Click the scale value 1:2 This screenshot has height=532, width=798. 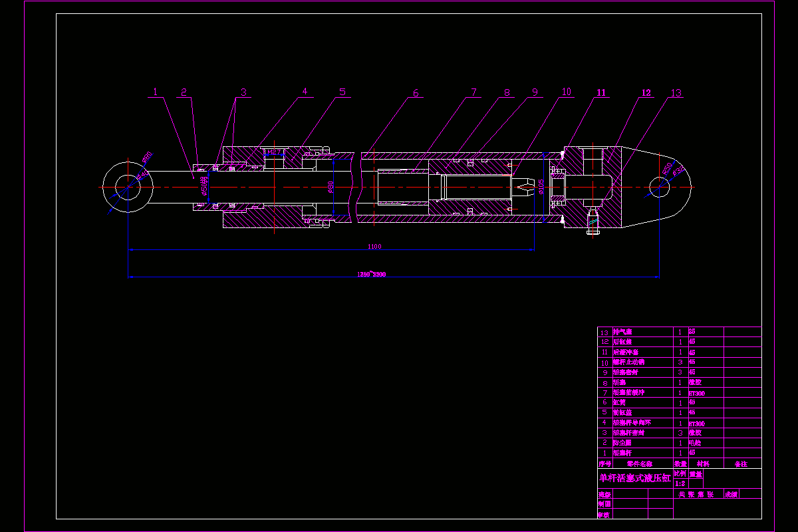point(680,483)
